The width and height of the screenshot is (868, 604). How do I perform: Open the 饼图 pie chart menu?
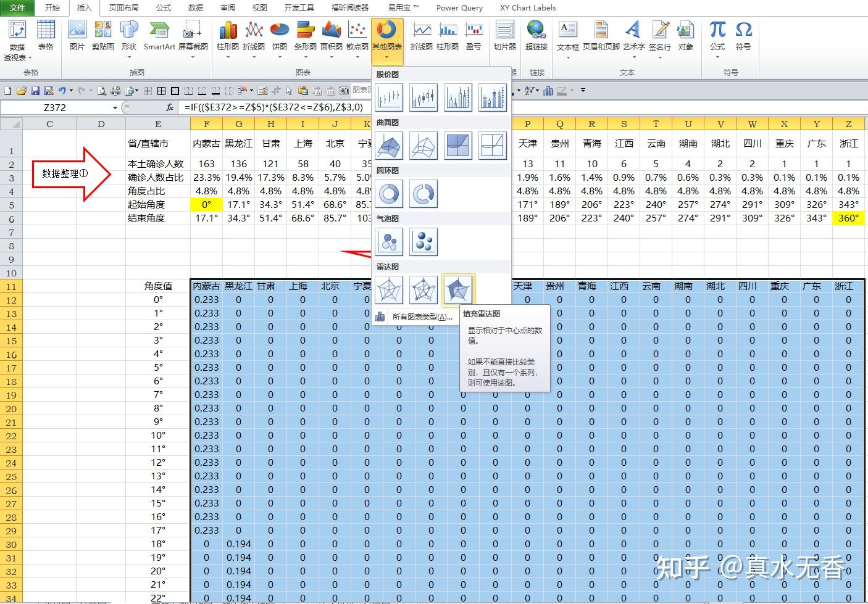pyautogui.click(x=280, y=40)
